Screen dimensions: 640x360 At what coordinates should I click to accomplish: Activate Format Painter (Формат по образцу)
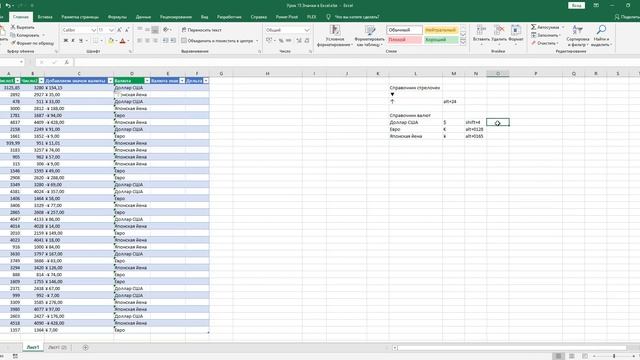pos(32,43)
